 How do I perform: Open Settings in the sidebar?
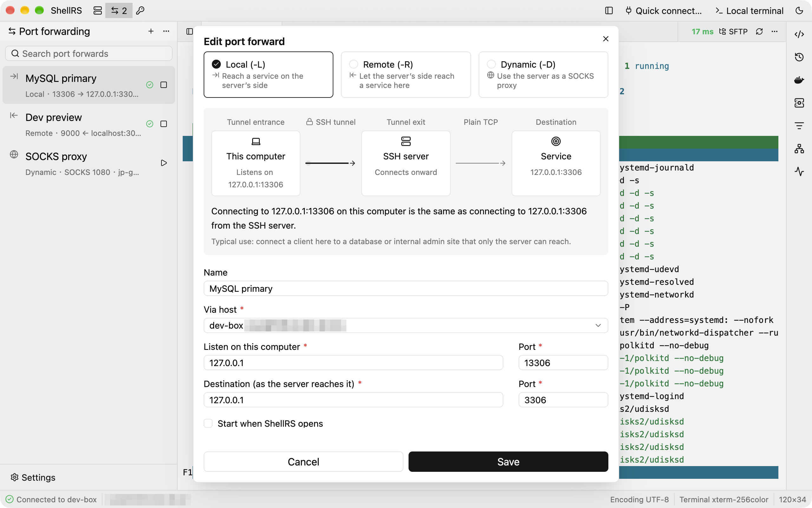33,478
